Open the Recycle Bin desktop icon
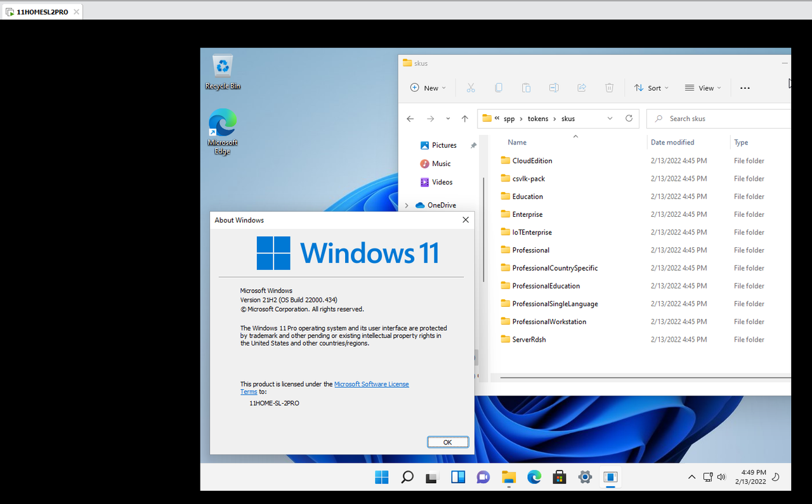This screenshot has width=812, height=504. pos(223,72)
